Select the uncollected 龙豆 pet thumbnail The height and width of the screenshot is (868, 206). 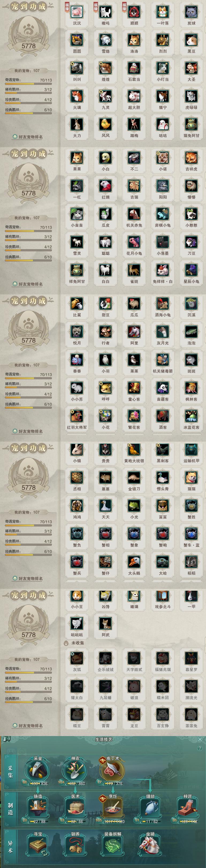134,715
